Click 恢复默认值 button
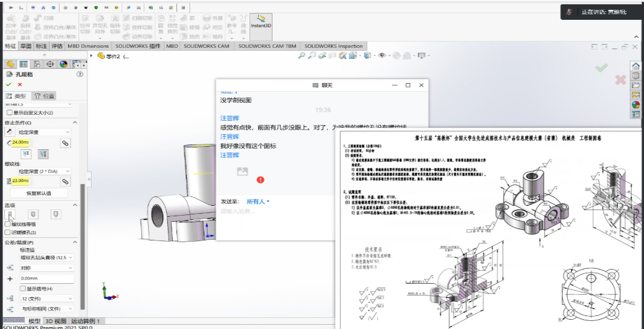 coord(38,193)
